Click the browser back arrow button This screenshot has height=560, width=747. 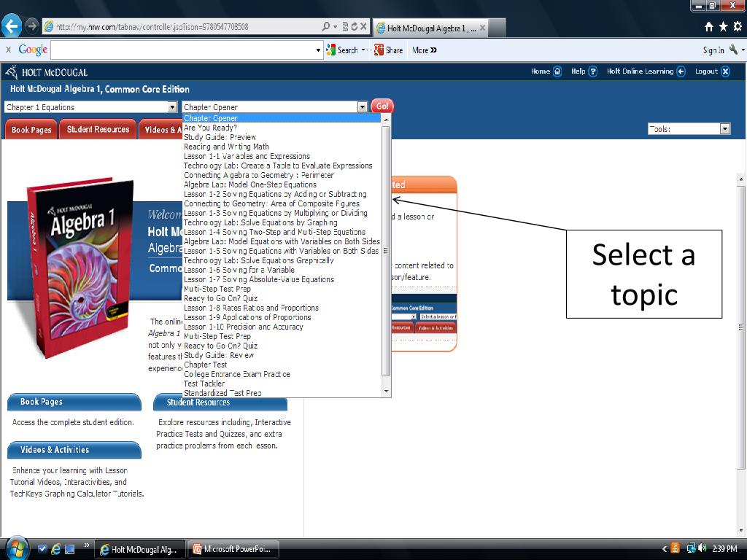pos(12,26)
